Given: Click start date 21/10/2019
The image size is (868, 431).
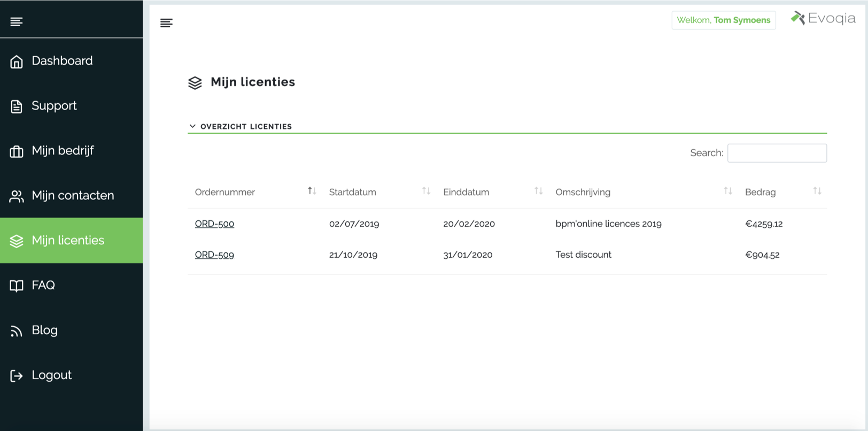Looking at the screenshot, I should pyautogui.click(x=353, y=255).
